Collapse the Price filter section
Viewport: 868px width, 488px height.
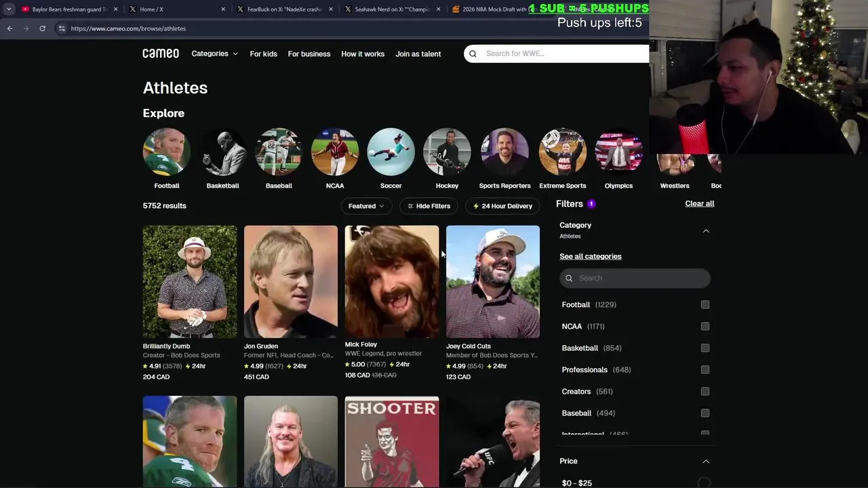click(x=706, y=462)
